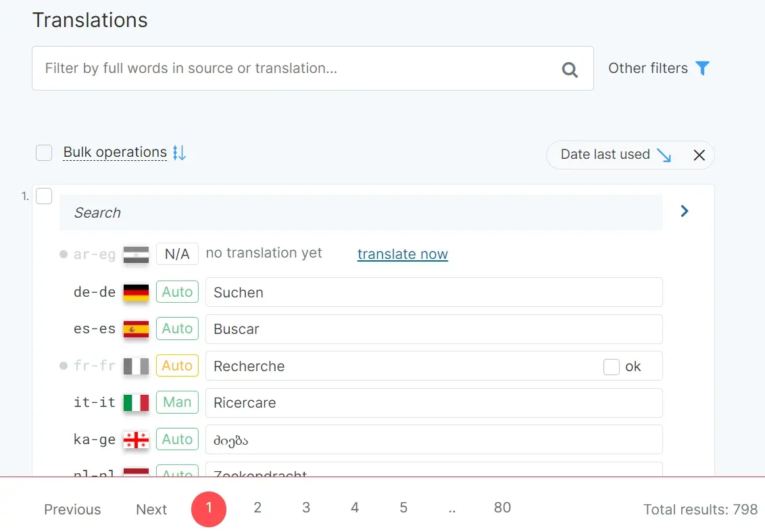Click the bulk operations sort arrows icon
Screen dimensions: 765x532
179,153
